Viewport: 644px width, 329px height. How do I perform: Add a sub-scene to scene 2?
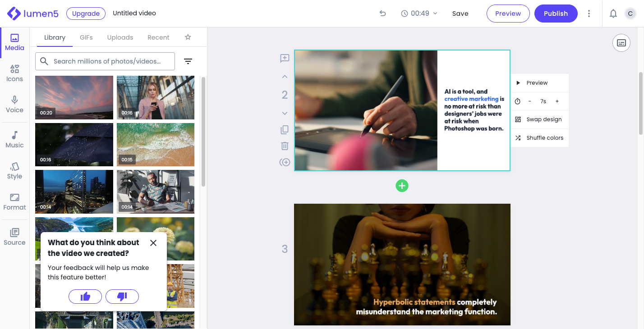click(285, 162)
